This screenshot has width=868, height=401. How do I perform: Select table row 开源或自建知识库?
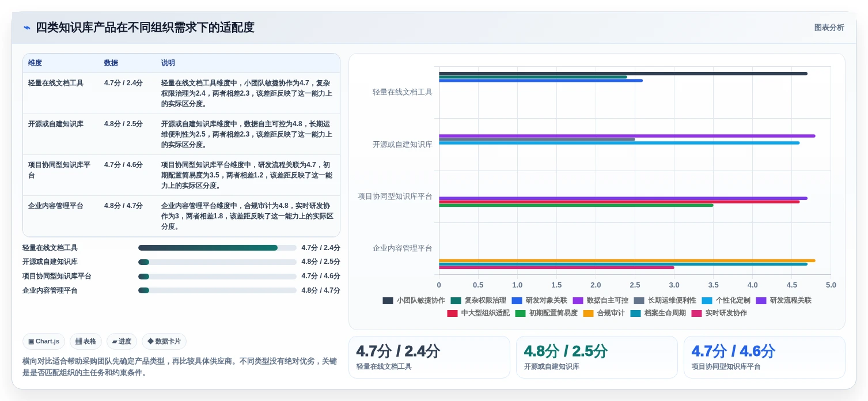(x=181, y=134)
